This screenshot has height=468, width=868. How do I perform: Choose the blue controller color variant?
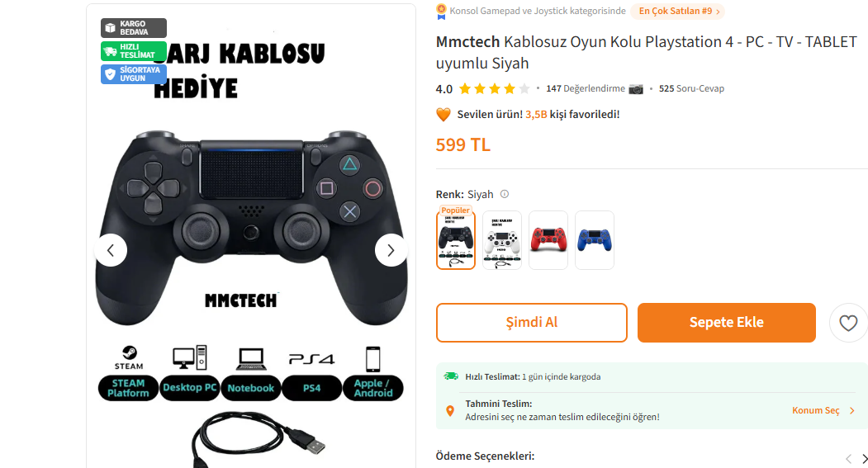pyautogui.click(x=595, y=240)
